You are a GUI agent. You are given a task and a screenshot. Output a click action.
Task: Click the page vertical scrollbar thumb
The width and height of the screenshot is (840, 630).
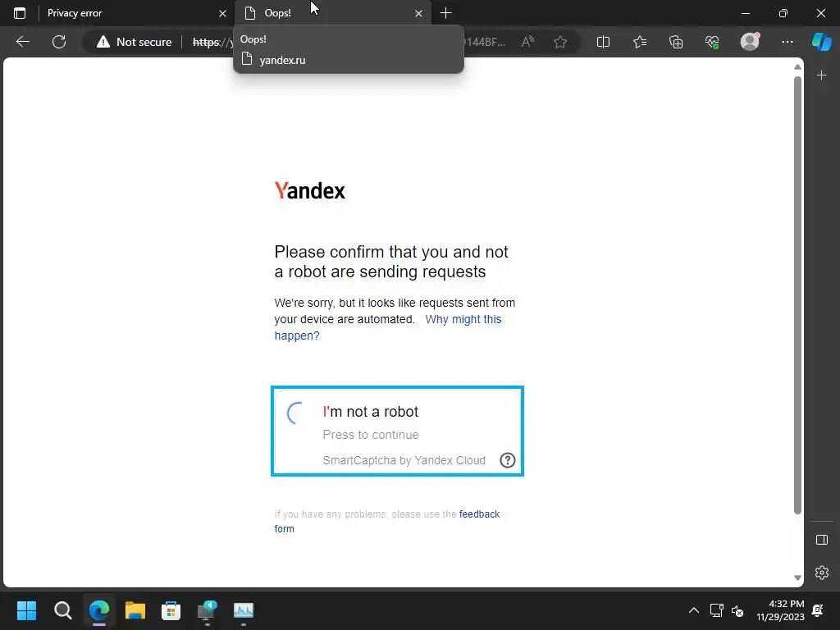click(797, 294)
